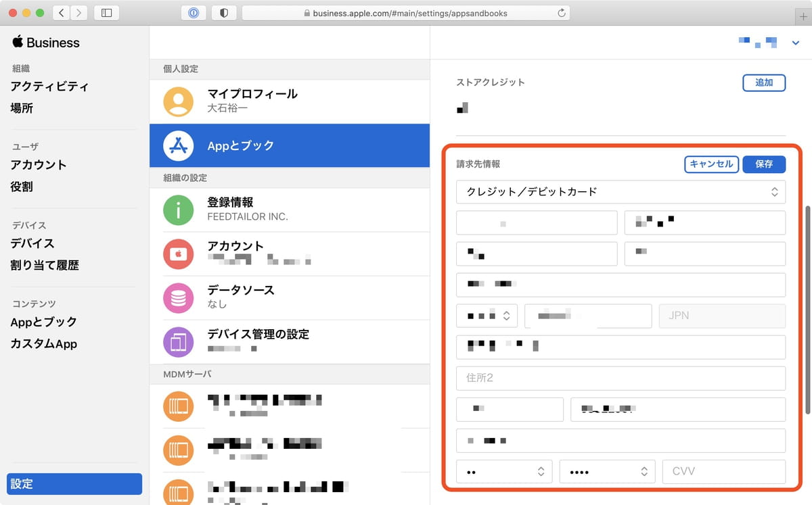Select the データソース row

[x=290, y=297]
